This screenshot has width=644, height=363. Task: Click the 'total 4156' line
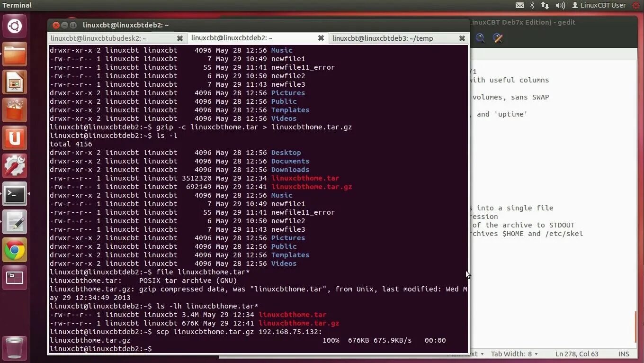coord(71,144)
